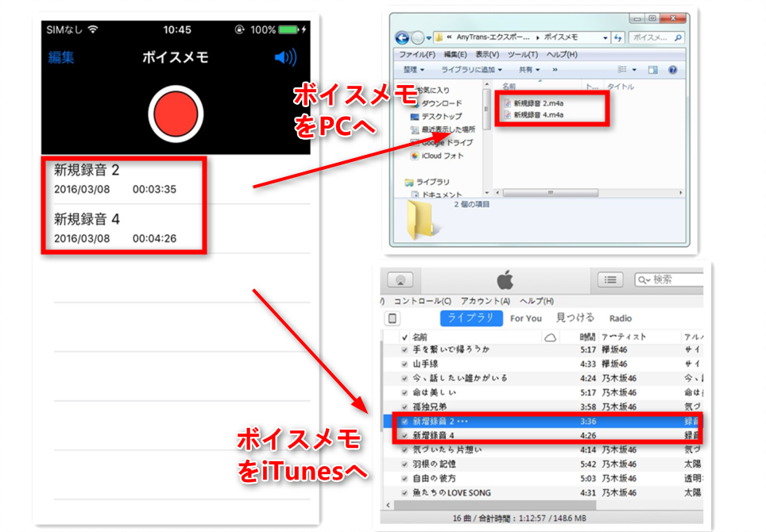Open the ツール(T) menu in Explorer
Screen dimensions: 766x532
tap(522, 54)
